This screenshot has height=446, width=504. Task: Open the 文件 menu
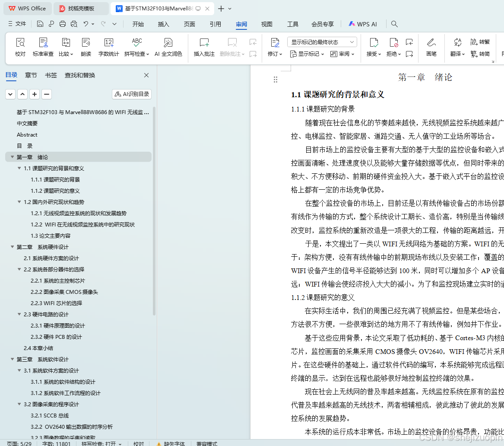point(17,24)
